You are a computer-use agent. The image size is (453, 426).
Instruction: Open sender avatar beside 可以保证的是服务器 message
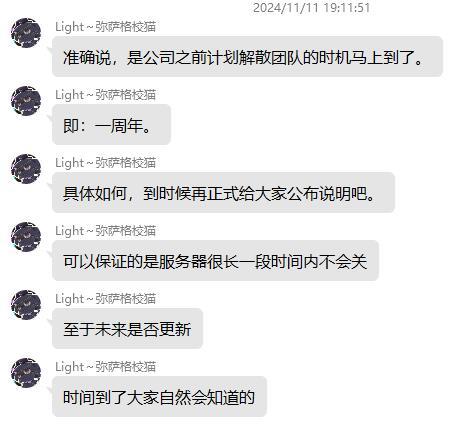coord(26,237)
